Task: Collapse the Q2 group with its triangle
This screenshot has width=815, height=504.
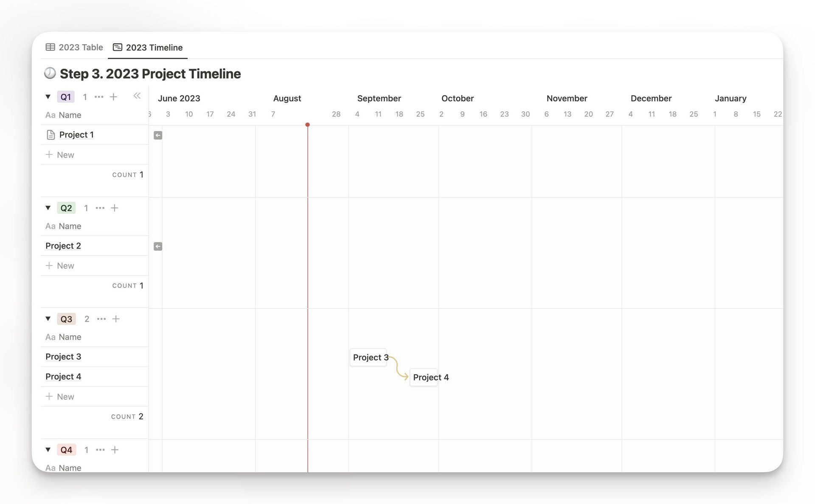Action: coord(48,208)
